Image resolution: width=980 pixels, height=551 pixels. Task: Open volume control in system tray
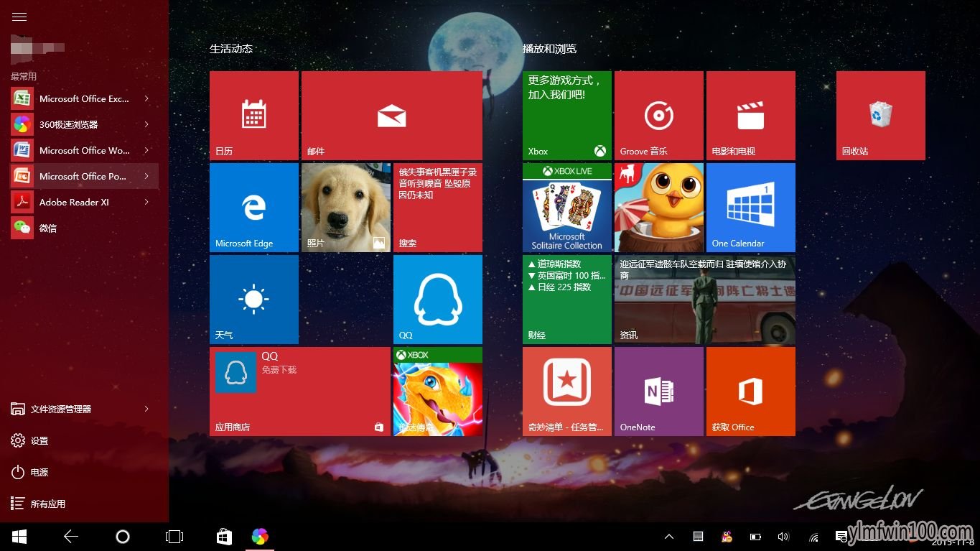(783, 536)
